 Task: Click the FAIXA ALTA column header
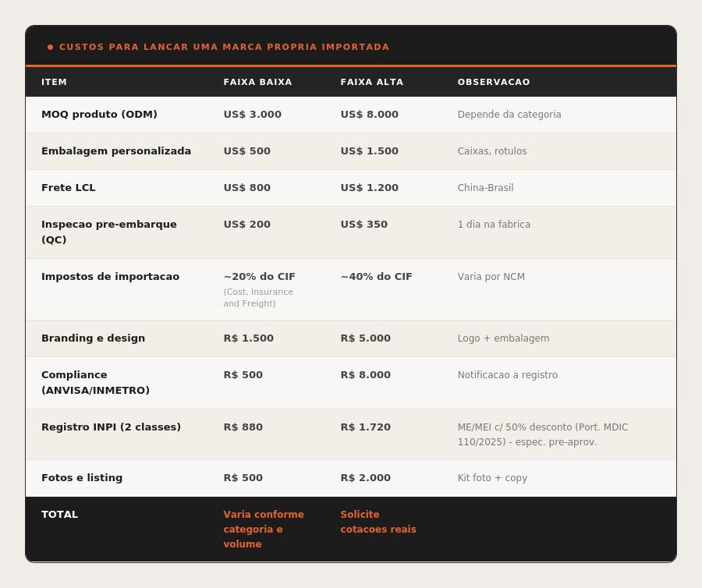tap(371, 82)
